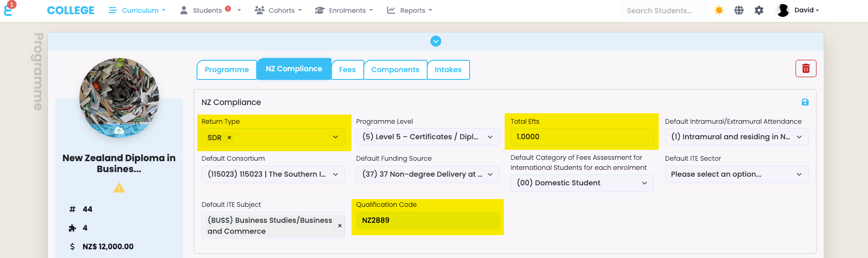Click the Cohorts people icon
Image resolution: width=868 pixels, height=258 pixels.
(259, 10)
